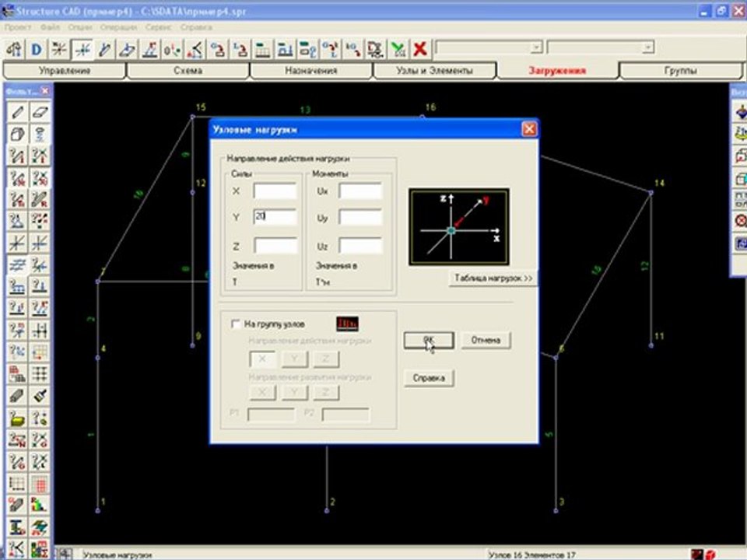
Task: Click the moment Uy input field
Action: coord(360,217)
